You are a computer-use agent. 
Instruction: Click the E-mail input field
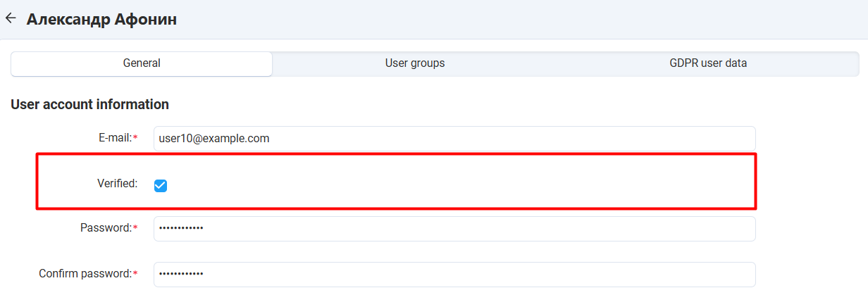tap(454, 139)
